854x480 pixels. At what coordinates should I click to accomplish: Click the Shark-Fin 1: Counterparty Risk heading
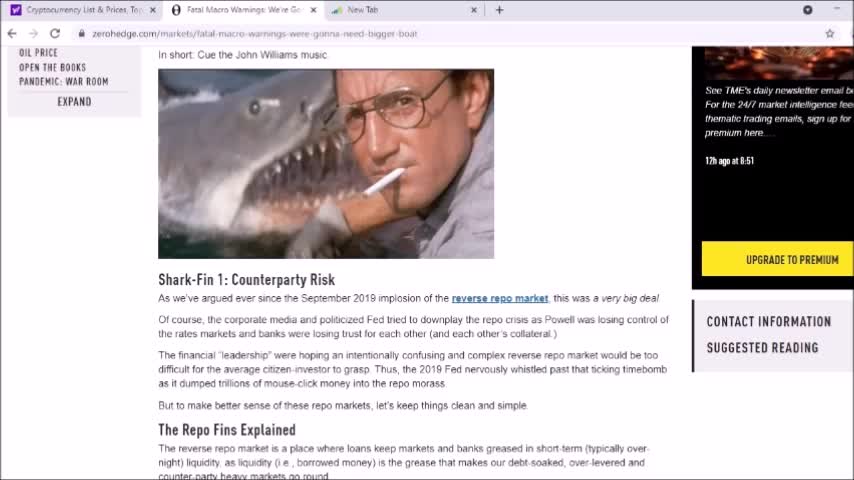coord(246,280)
